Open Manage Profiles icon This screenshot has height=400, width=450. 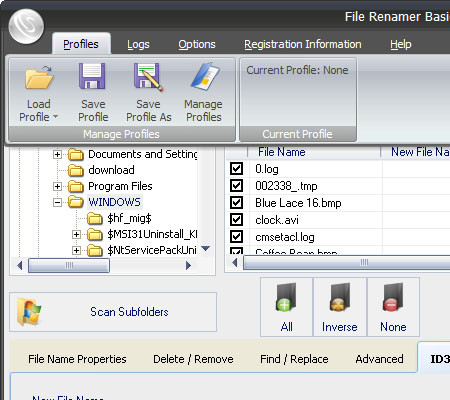(205, 76)
